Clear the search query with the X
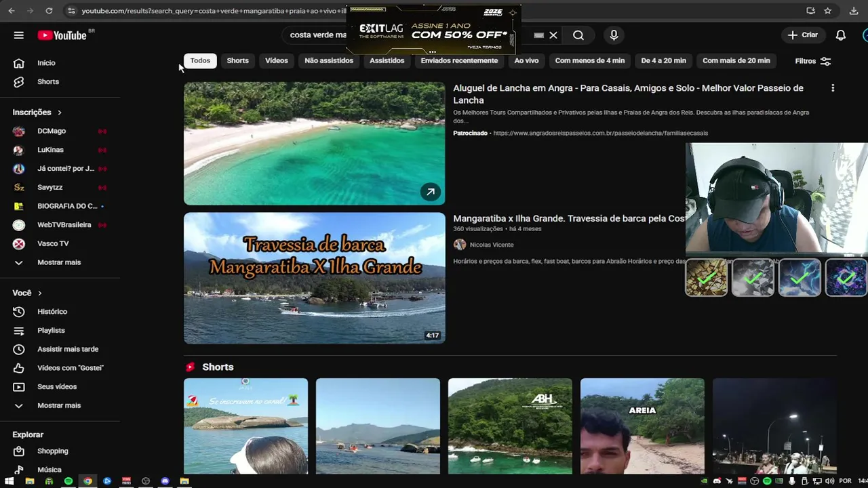Image resolution: width=868 pixels, height=488 pixels. click(x=553, y=35)
